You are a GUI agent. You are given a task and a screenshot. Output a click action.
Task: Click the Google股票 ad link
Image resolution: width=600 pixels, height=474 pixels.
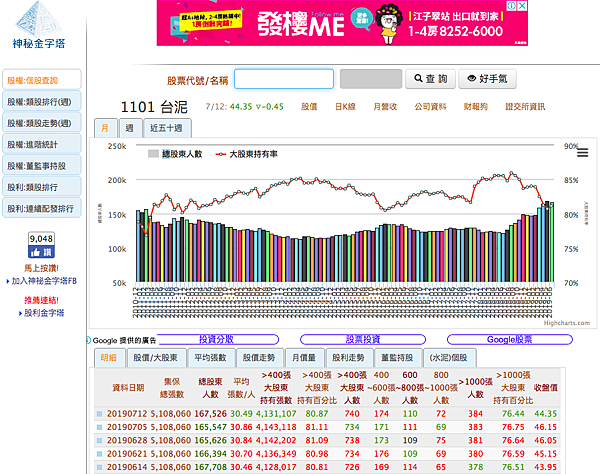[510, 339]
